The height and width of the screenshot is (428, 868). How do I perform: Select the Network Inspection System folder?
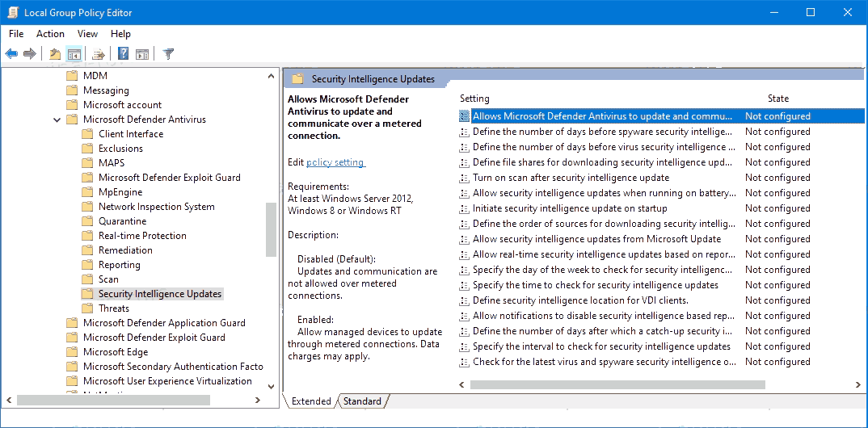tap(157, 207)
